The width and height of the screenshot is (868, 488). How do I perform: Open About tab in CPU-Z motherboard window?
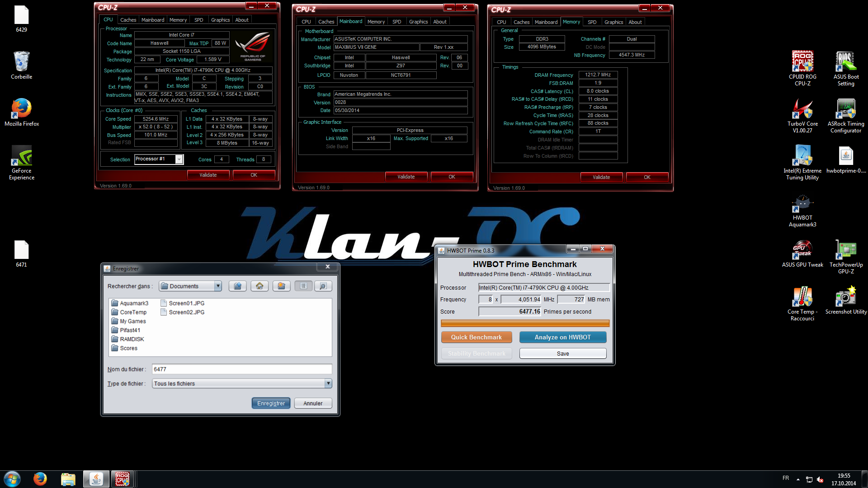[x=439, y=22]
